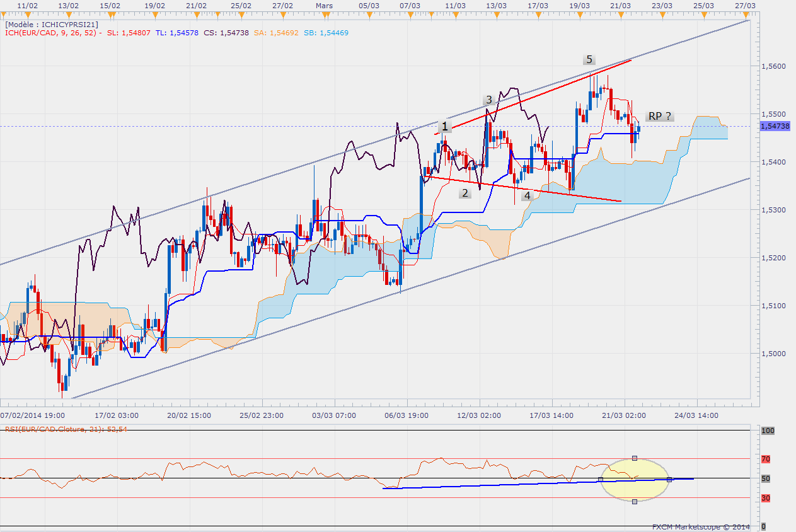Click the 12/03 02:00 time label
The width and height of the screenshot is (796, 532).
click(x=479, y=415)
